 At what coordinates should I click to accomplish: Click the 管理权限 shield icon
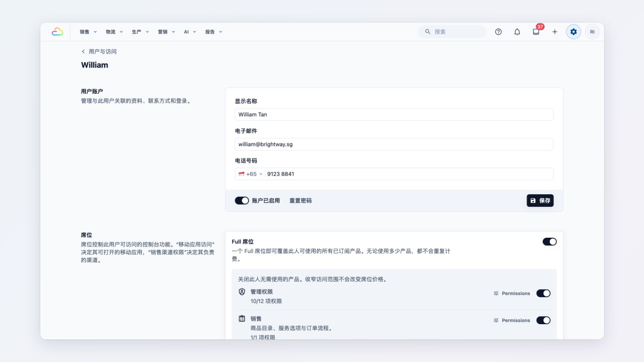pos(242,292)
